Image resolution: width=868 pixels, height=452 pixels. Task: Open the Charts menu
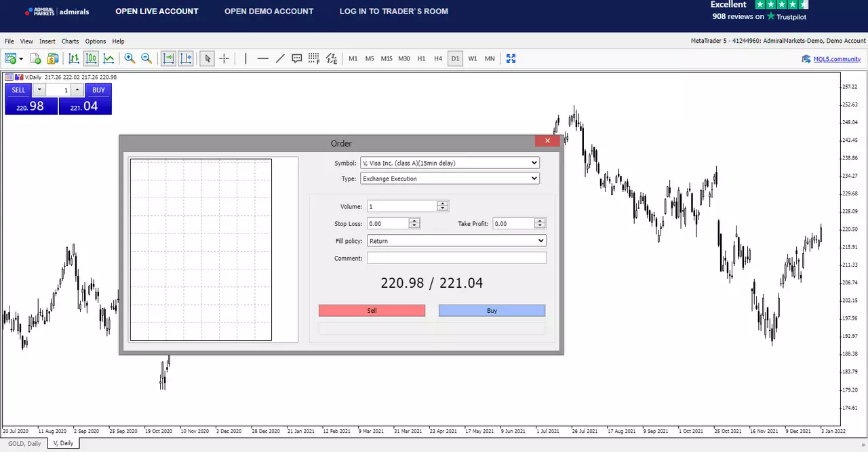coord(71,41)
